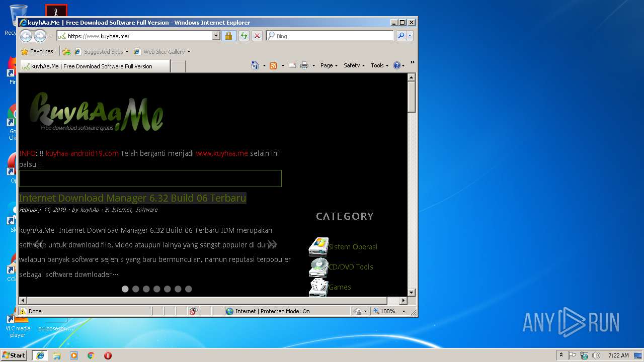Viewport: 644px width, 362px height.
Task: Open the Tools menu
Action: pos(379,65)
